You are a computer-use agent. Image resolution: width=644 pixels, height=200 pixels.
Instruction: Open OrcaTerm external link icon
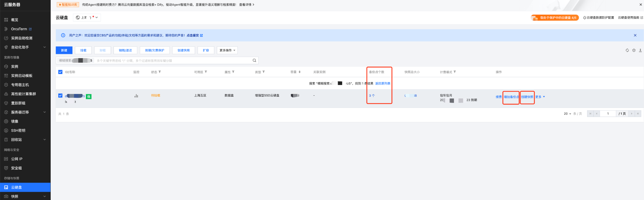[30, 29]
